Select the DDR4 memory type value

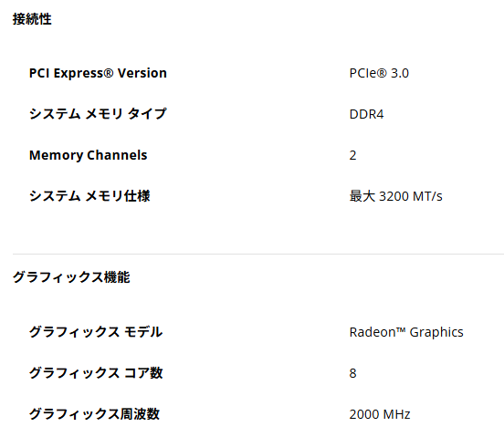pos(366,114)
